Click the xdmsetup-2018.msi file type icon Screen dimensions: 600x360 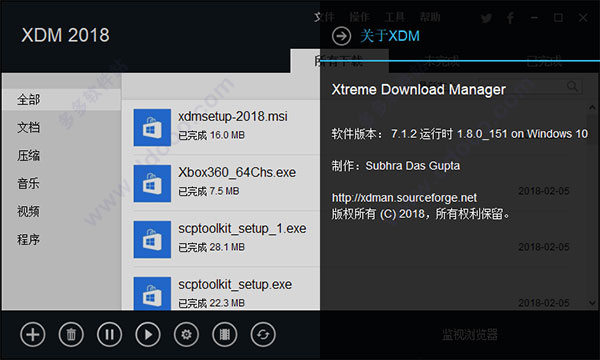tap(152, 128)
